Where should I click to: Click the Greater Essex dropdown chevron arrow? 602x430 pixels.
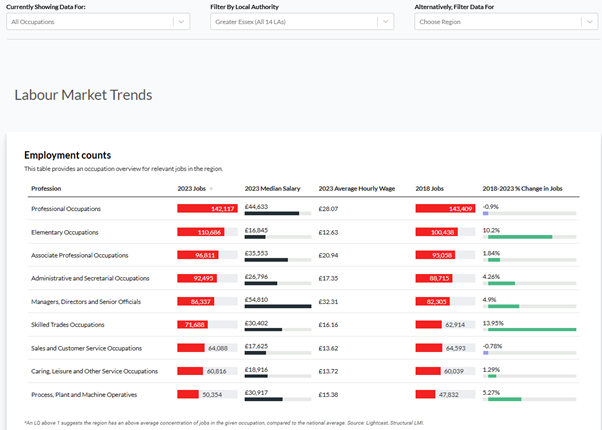point(384,21)
